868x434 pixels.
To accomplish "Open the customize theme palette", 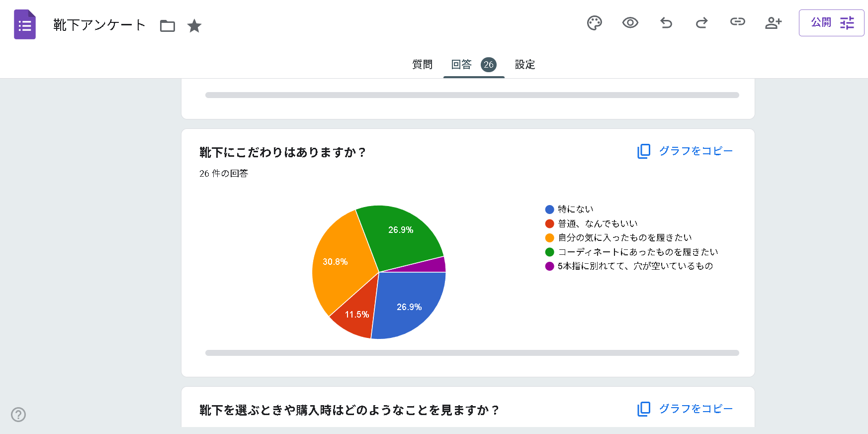I will click(x=594, y=23).
